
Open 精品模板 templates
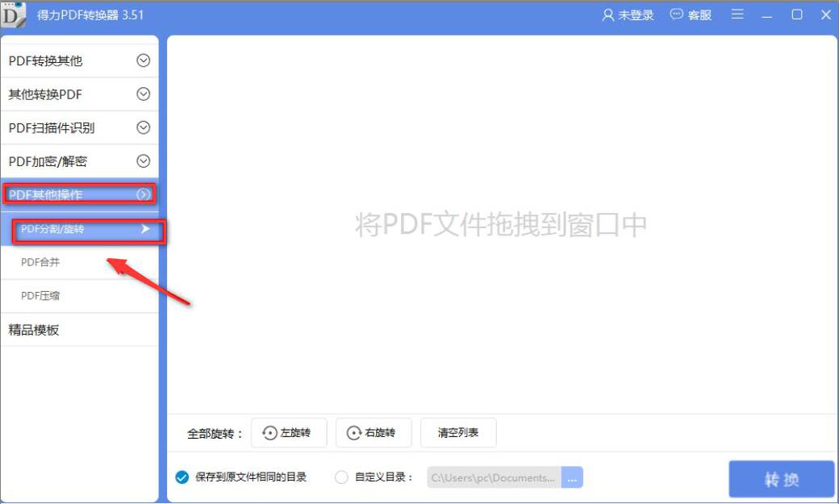[x=80, y=330]
